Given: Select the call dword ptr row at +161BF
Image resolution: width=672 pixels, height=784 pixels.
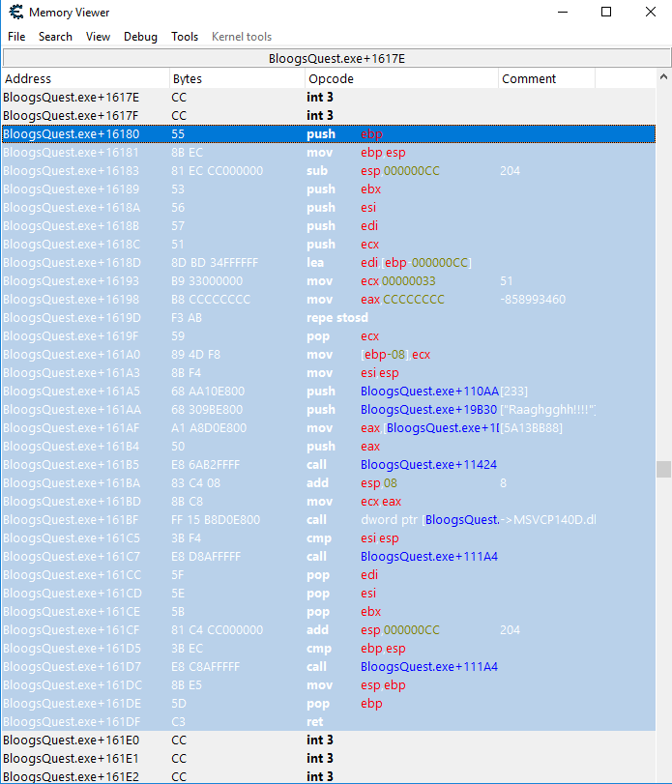Looking at the screenshot, I should tap(329, 520).
